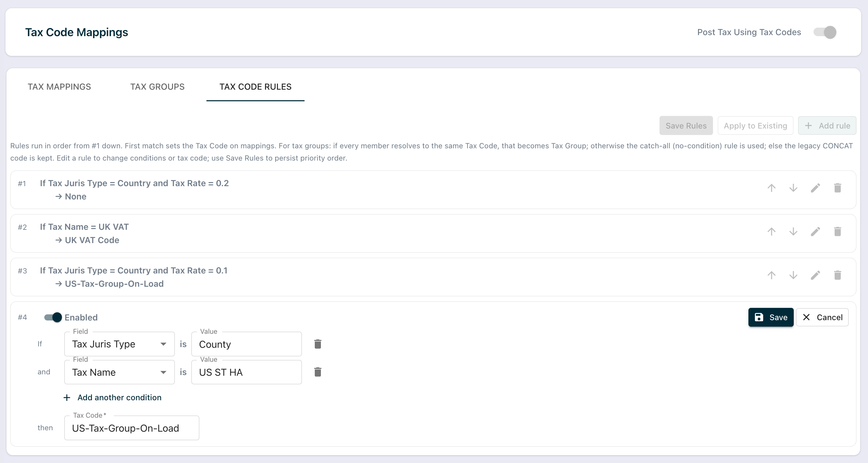
Task: Move rule #3 down with arrow icon
Action: (793, 275)
